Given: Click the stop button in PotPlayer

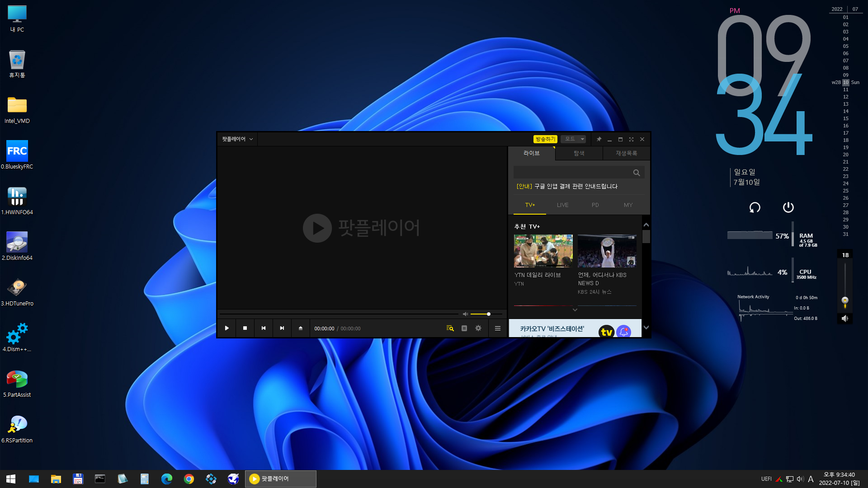Looking at the screenshot, I should (245, 328).
